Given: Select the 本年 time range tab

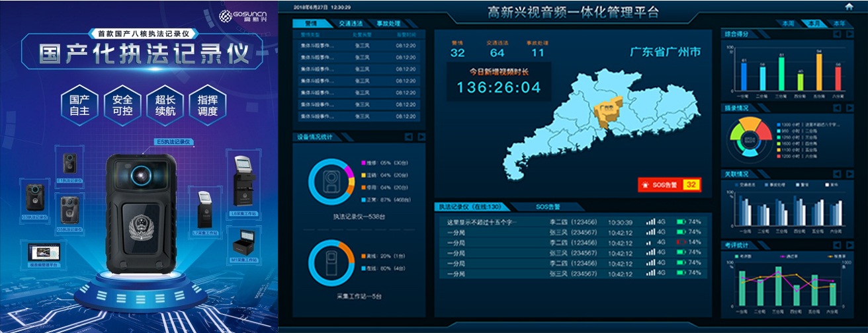Looking at the screenshot, I should click(838, 24).
